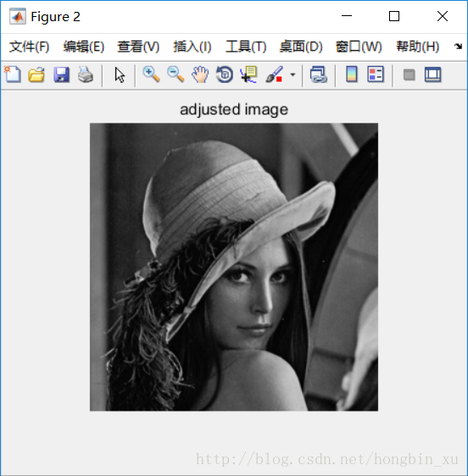Screen dimensions: 468x476
Task: Open file with the folder icon
Action: coord(36,75)
